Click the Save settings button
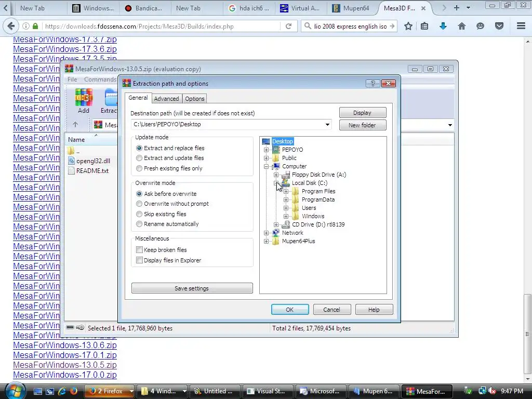 [192, 288]
